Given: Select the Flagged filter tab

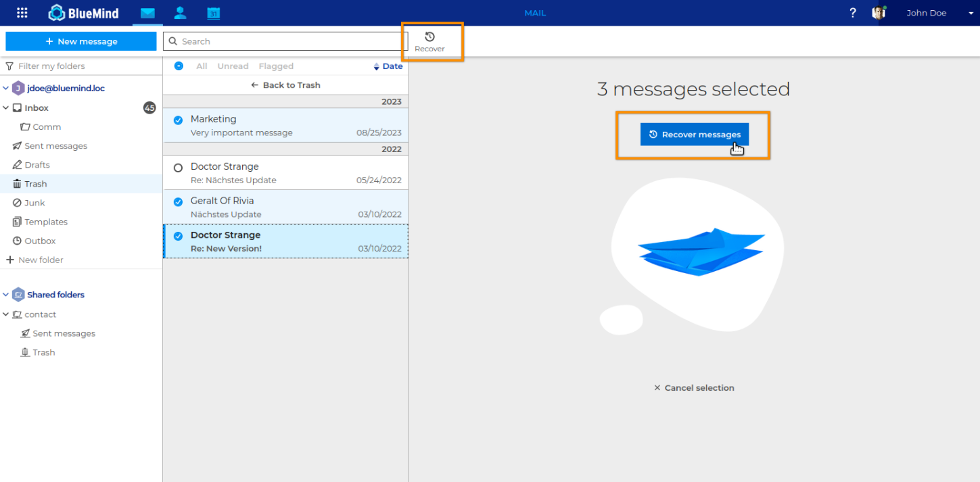Looking at the screenshot, I should point(276,66).
